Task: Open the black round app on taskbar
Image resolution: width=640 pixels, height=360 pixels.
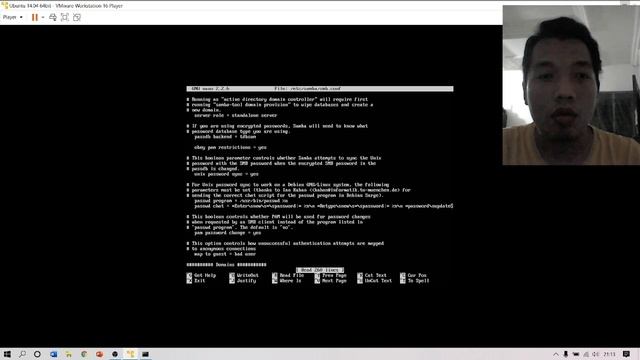Action: 115,354
